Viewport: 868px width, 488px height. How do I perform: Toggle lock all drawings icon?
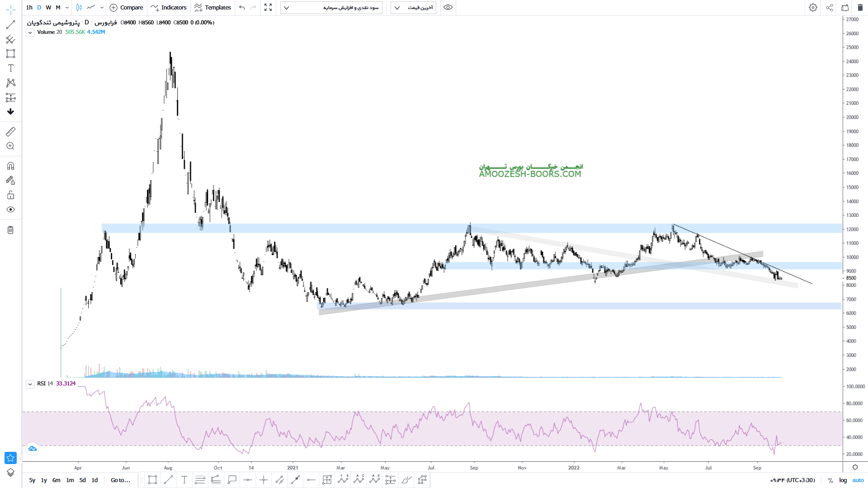10,195
